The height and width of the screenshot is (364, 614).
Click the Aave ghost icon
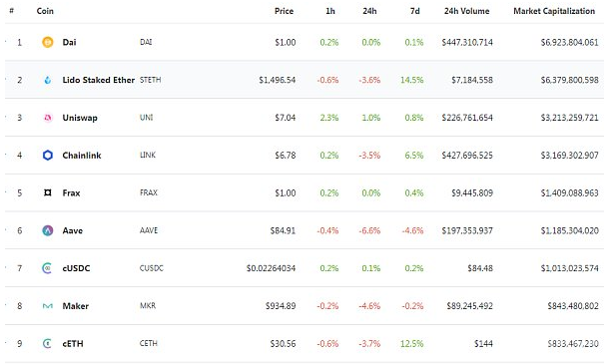point(47,230)
